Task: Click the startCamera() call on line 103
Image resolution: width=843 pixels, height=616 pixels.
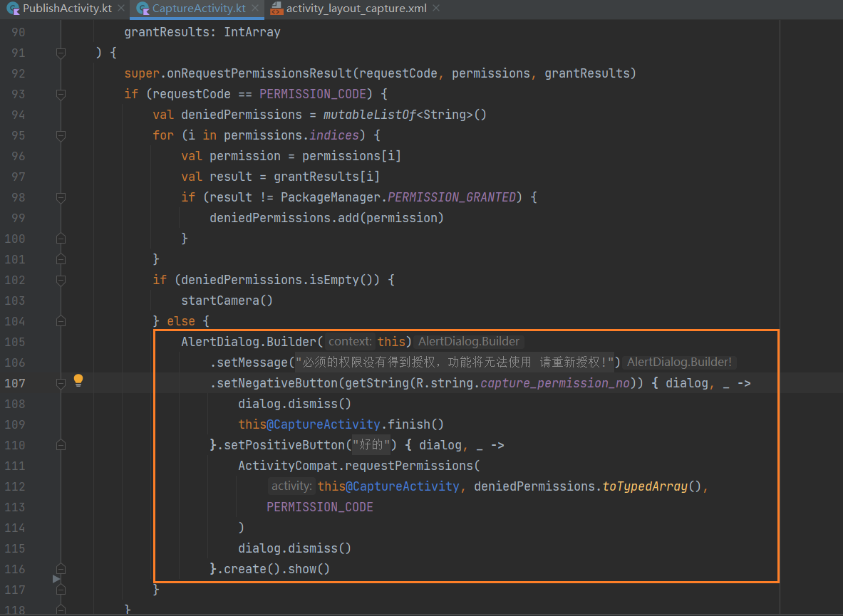Action: [x=227, y=301]
